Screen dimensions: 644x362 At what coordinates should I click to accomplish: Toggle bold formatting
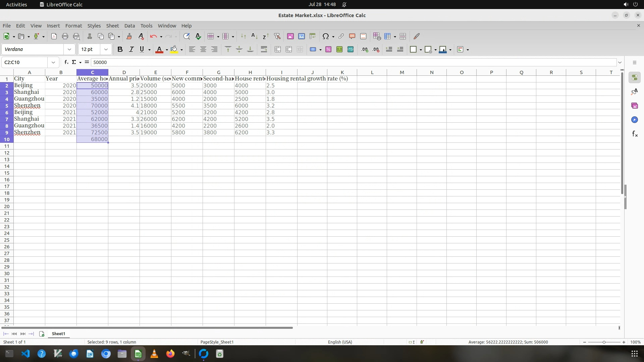click(x=120, y=50)
